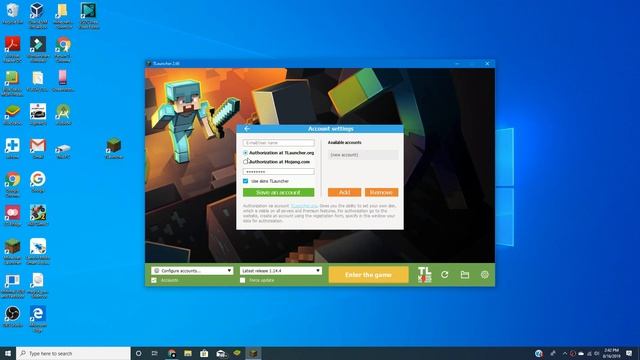Screen dimensions: 640x360
Task: Click the Email/User name input field
Action: click(x=278, y=143)
